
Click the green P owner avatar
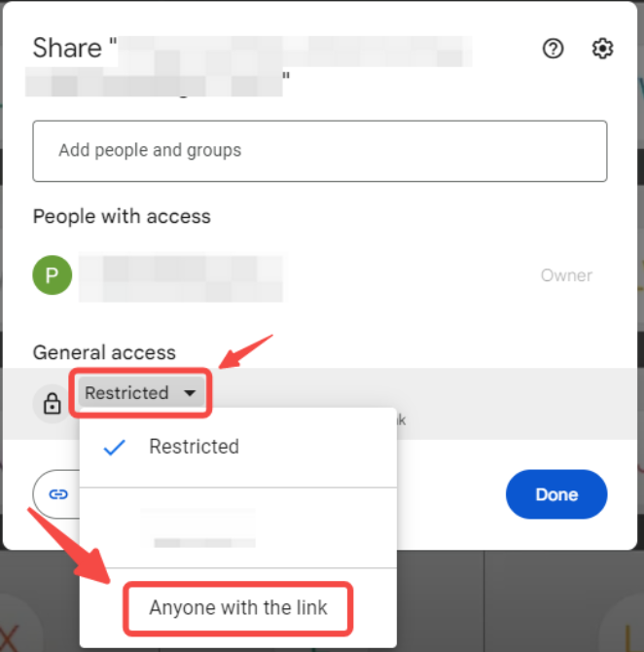pyautogui.click(x=52, y=274)
